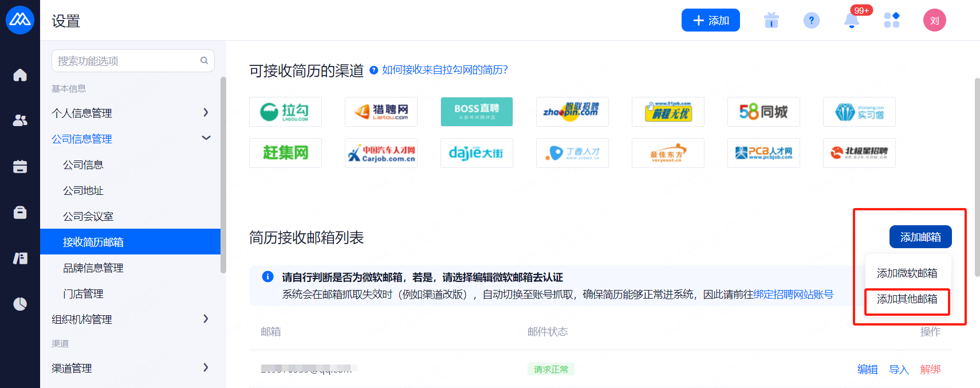Select the 丁香人才 channel logo
The width and height of the screenshot is (980, 388).
[x=572, y=153]
